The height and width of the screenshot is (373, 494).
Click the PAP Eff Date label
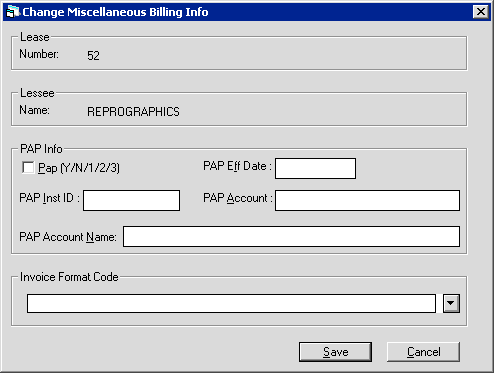(237, 166)
